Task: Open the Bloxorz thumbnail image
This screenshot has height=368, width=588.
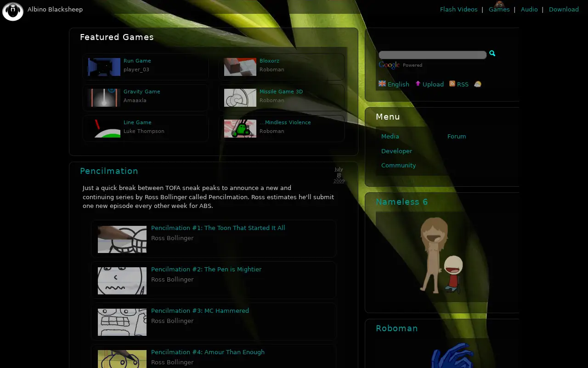Action: (x=240, y=67)
